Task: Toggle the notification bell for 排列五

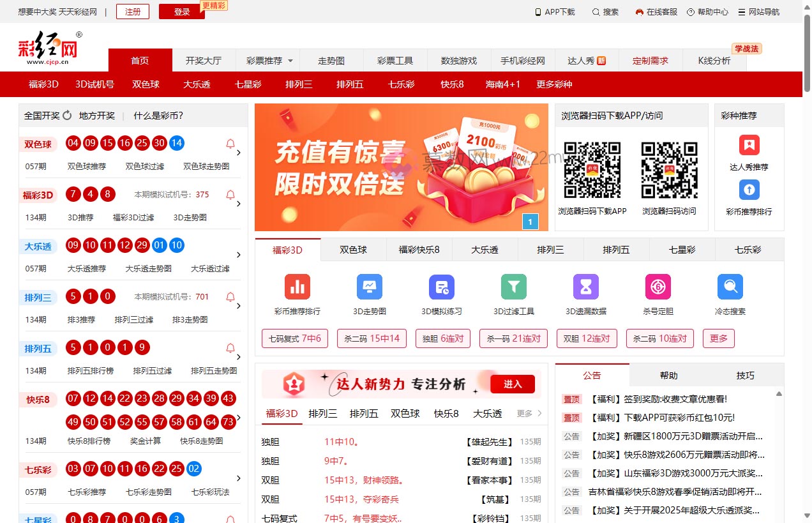Action: [229, 347]
